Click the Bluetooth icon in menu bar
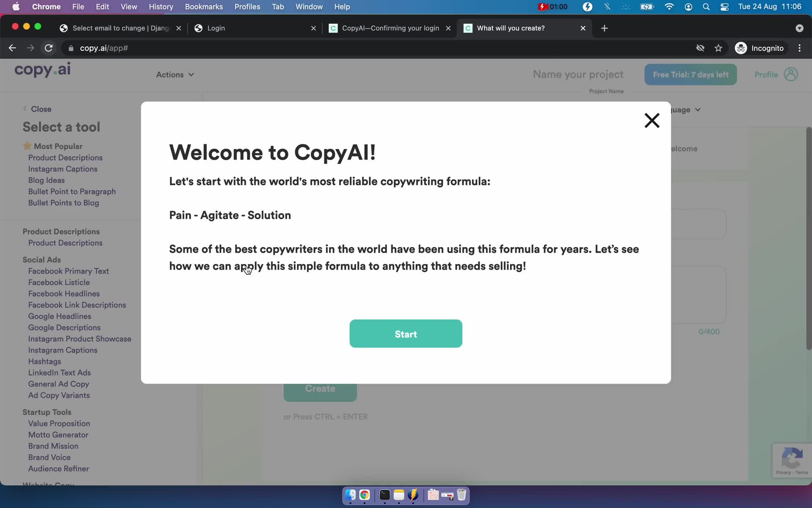The image size is (812, 508). [607, 6]
